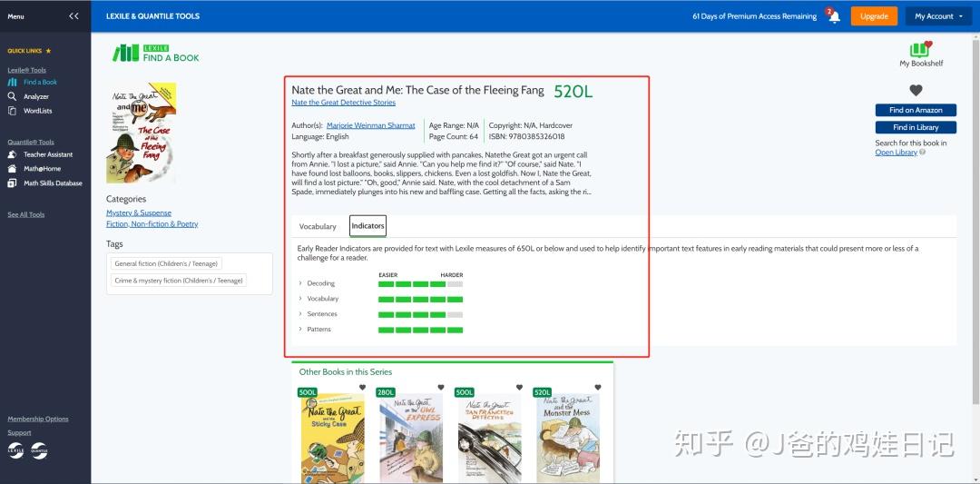The width and height of the screenshot is (980, 484).
Task: Switch to the Vocabulary tab
Action: (x=318, y=226)
